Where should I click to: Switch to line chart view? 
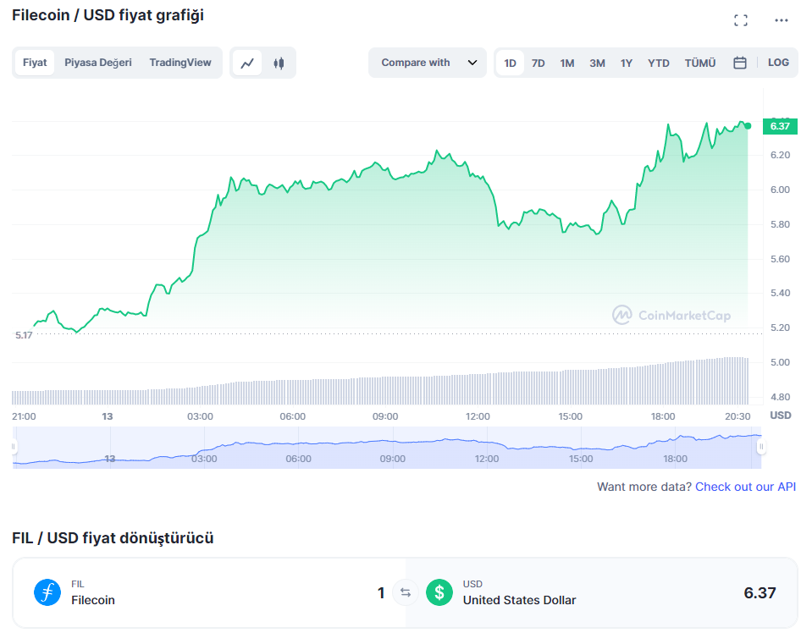point(247,63)
